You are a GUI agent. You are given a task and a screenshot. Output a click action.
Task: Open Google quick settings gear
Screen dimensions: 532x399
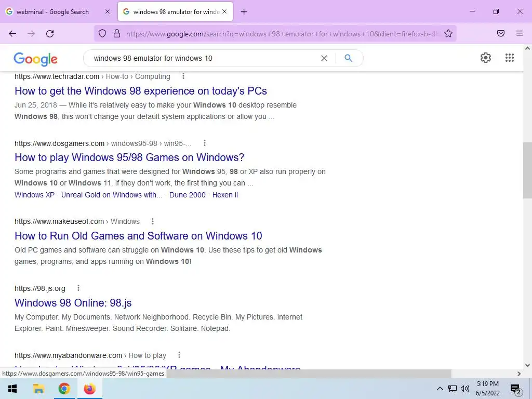486,58
